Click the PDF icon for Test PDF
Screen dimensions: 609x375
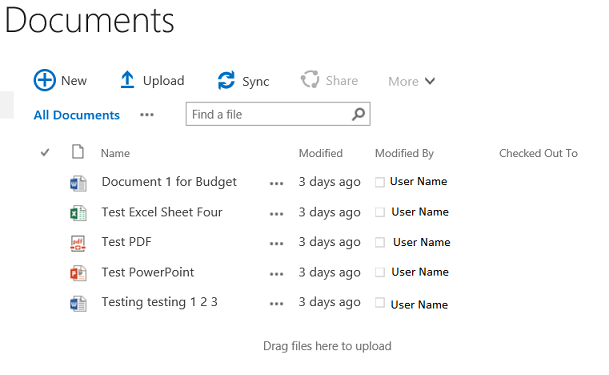coord(78,243)
